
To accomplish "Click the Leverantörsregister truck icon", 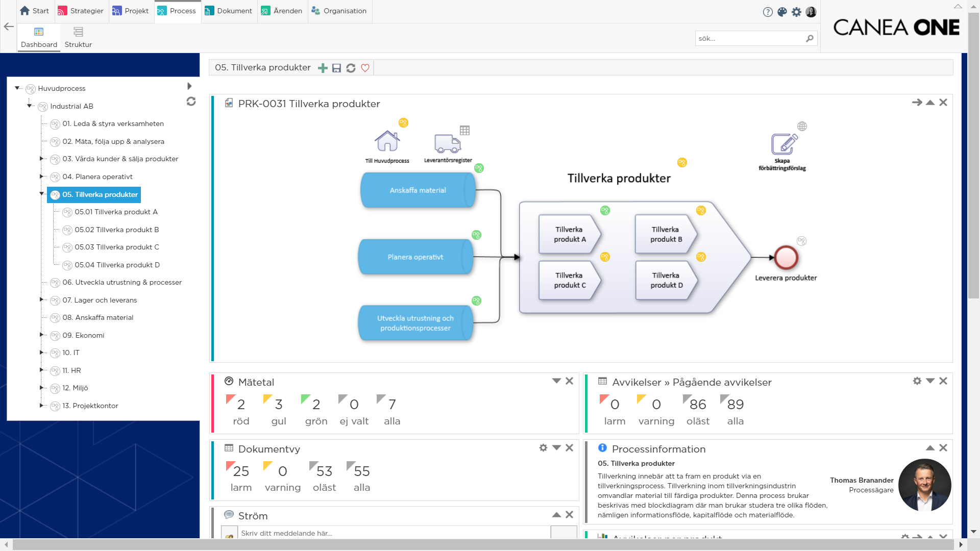I will coord(448,143).
